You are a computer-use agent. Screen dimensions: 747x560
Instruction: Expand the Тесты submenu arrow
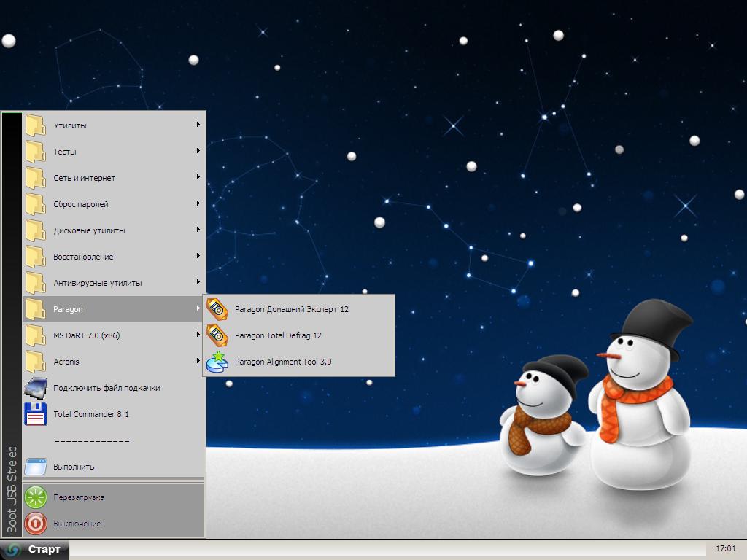198,151
